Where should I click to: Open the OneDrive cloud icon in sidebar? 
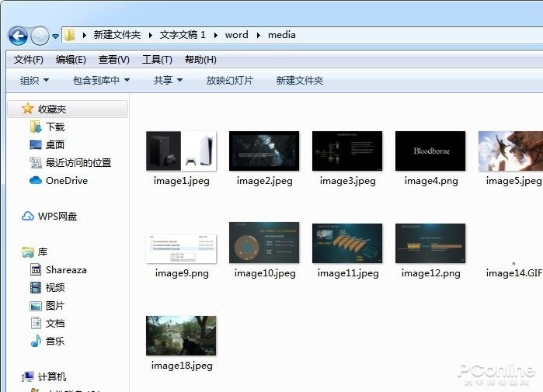(36, 180)
